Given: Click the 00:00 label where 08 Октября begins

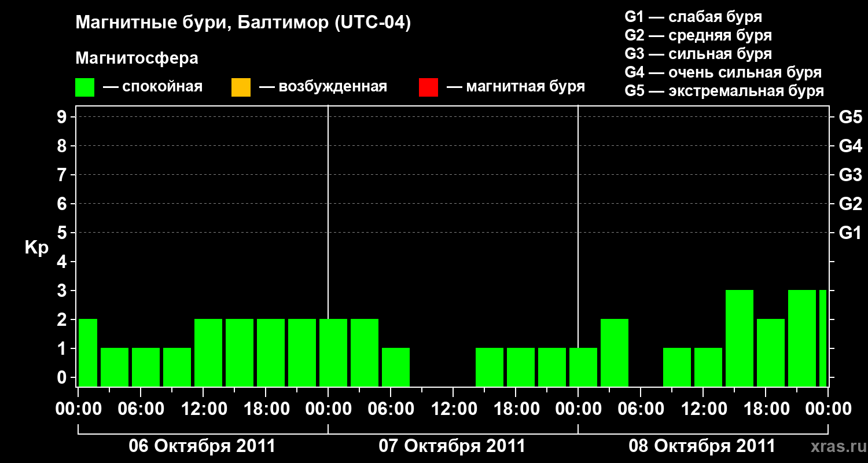Looking at the screenshot, I should [x=578, y=409].
